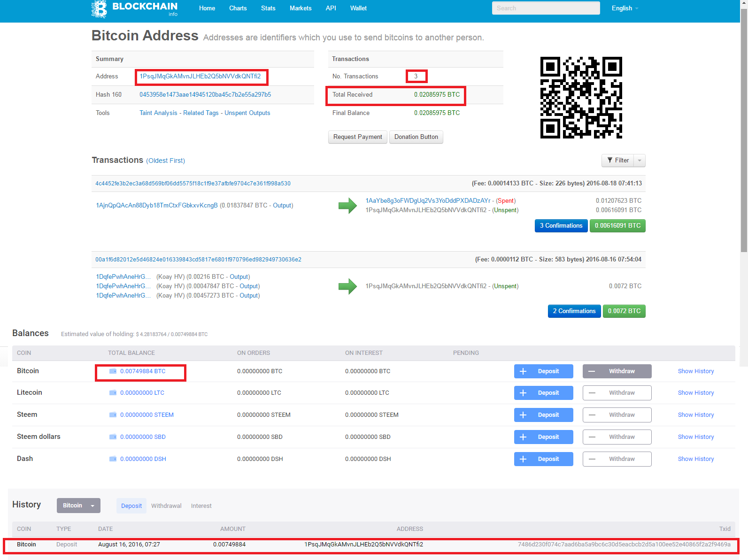Open transaction hash 00a1f6d82012e5d... link

[199, 260]
